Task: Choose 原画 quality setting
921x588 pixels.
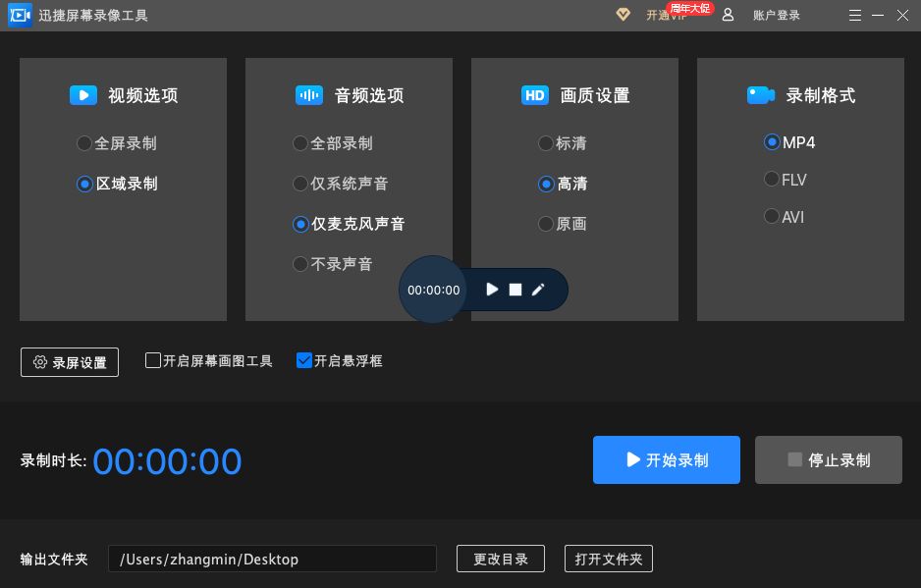Action: coord(546,224)
